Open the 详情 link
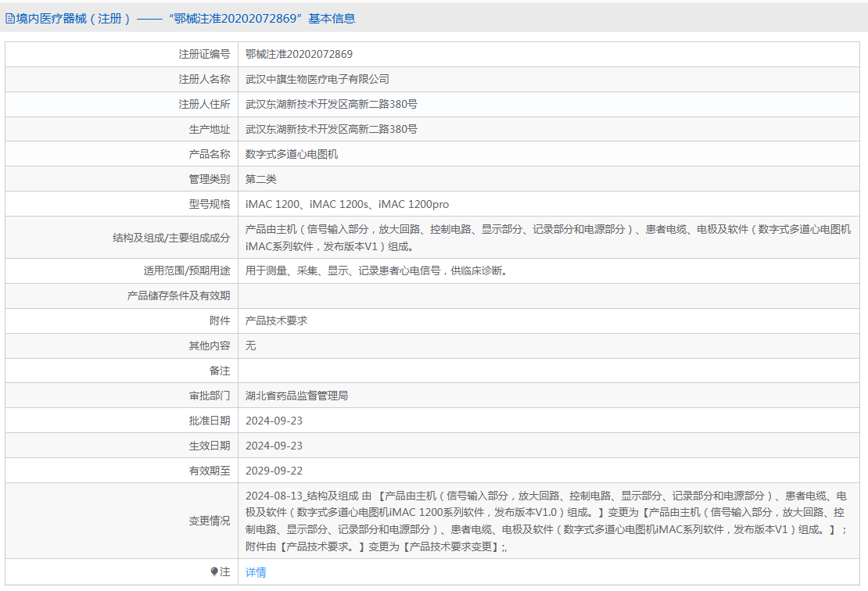Image resolution: width=868 pixels, height=591 pixels. (256, 572)
